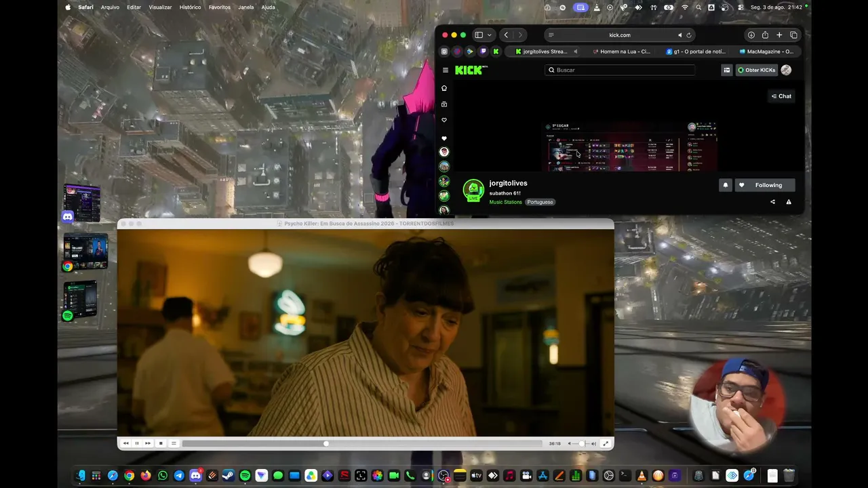Stop the movie playback
This screenshot has height=488, width=868.
161,443
